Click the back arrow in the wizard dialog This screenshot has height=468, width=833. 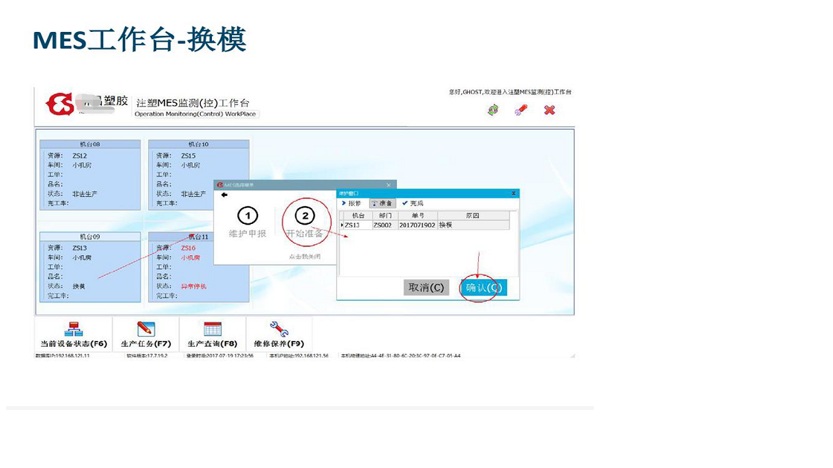225,196
